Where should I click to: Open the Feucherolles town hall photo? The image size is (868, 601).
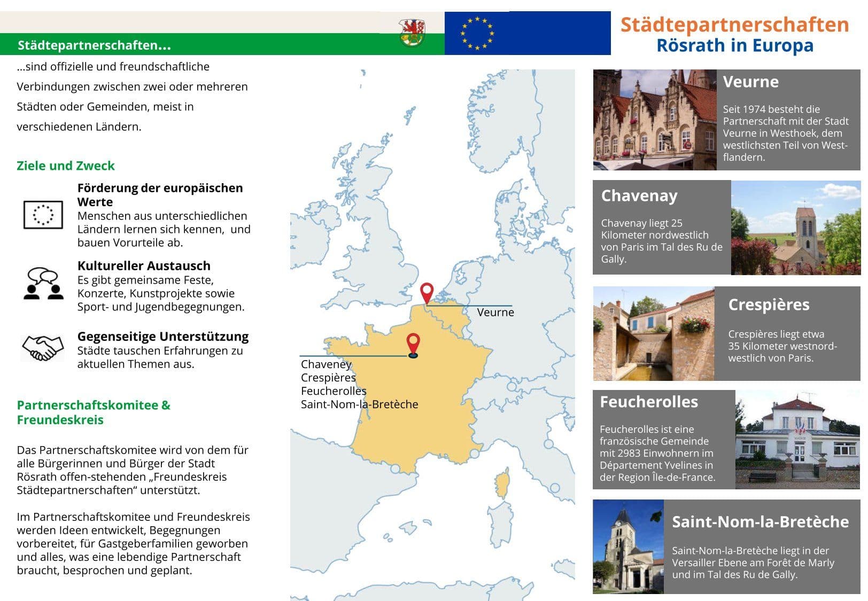click(x=798, y=440)
